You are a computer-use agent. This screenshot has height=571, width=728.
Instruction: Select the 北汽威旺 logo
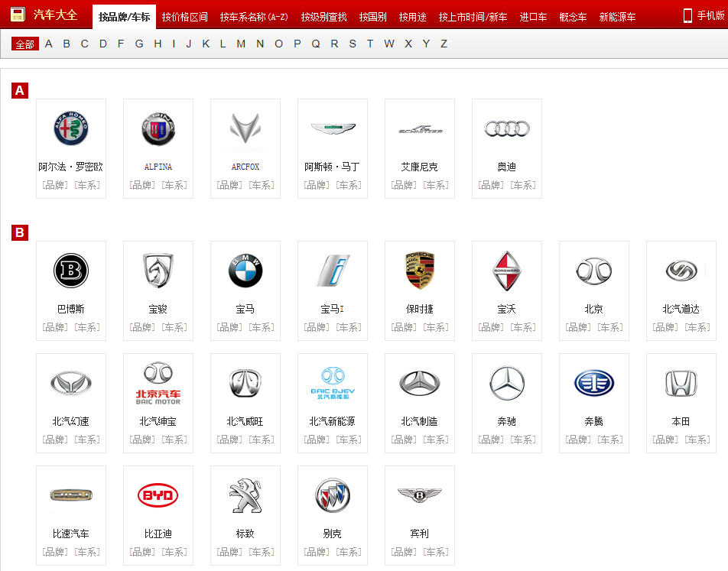point(245,384)
